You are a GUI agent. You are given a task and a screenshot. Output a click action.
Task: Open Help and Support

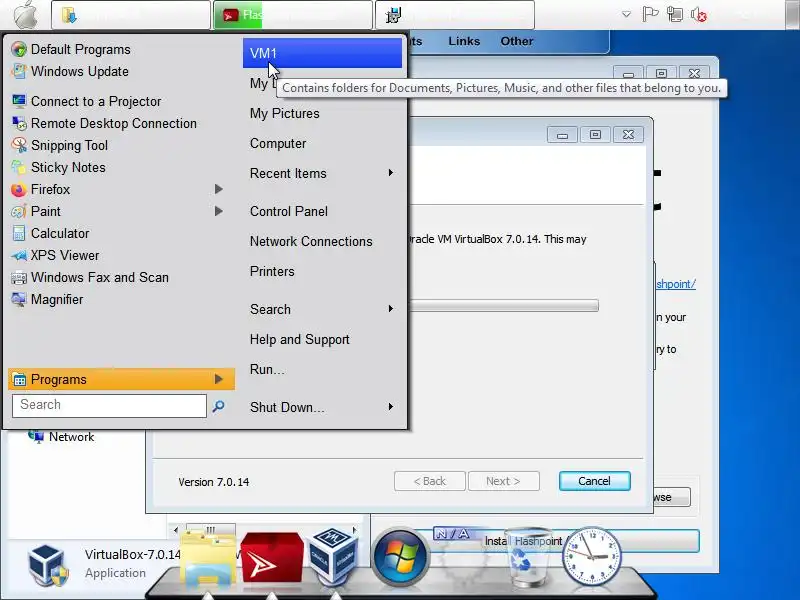pos(299,339)
